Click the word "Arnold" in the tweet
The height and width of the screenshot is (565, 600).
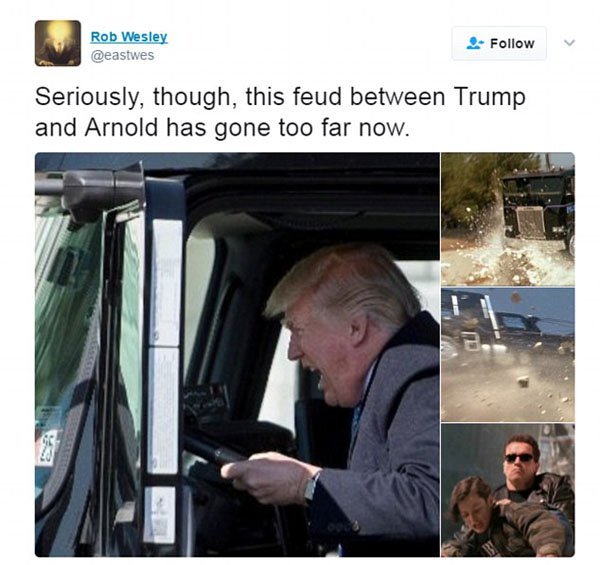(x=121, y=127)
